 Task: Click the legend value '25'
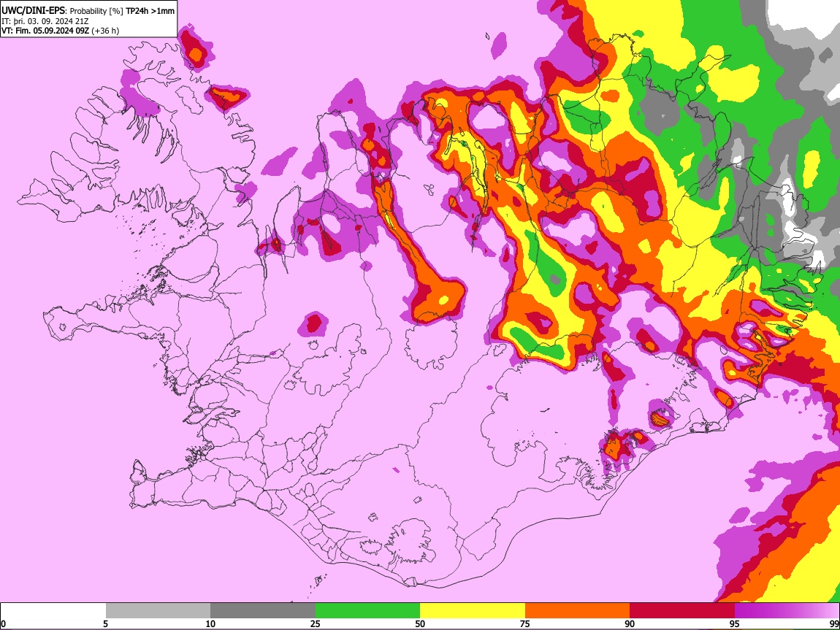[316, 624]
